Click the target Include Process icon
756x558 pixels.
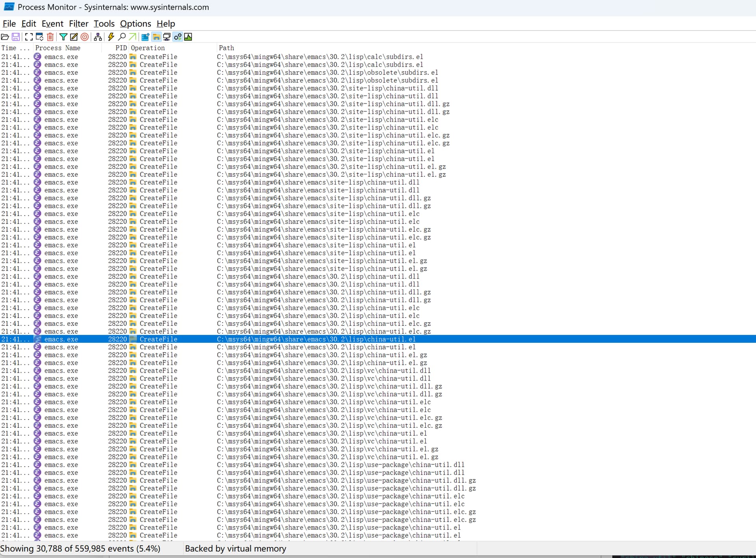click(84, 37)
